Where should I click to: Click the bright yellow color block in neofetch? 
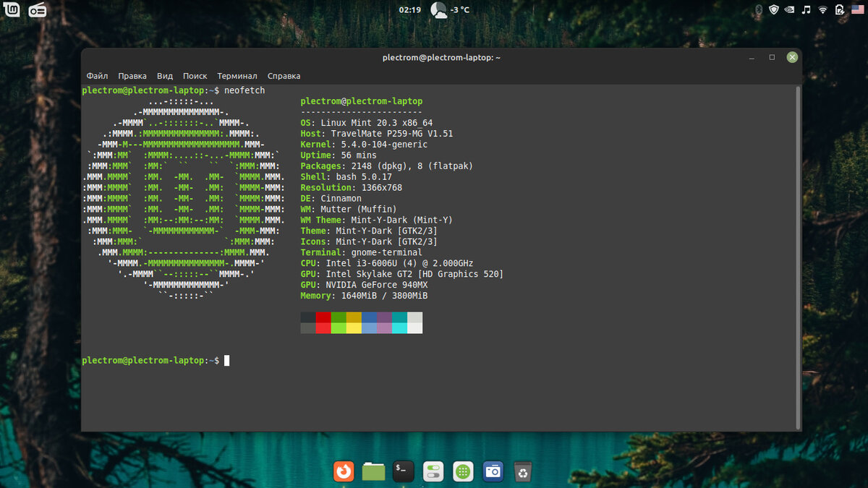(354, 328)
